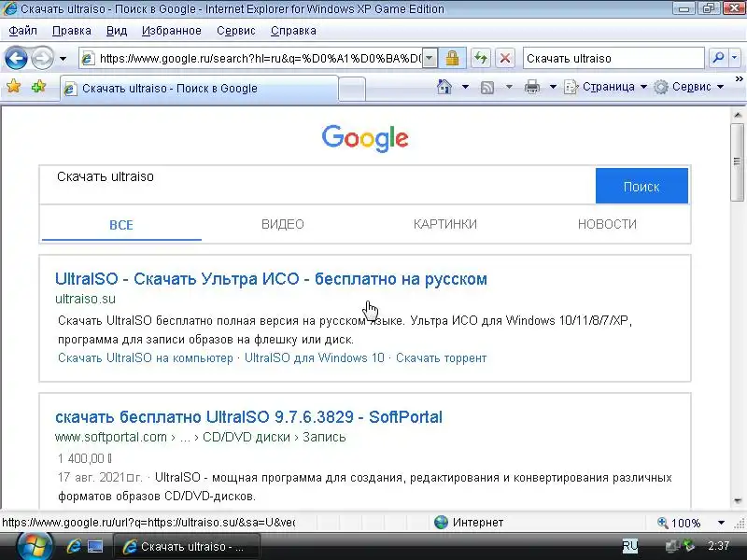Click the Stop loading red X icon
The width and height of the screenshot is (747, 560).
(x=505, y=59)
